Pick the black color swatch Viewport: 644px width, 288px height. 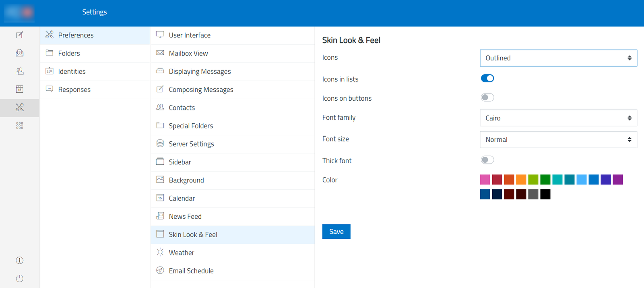[x=545, y=195]
